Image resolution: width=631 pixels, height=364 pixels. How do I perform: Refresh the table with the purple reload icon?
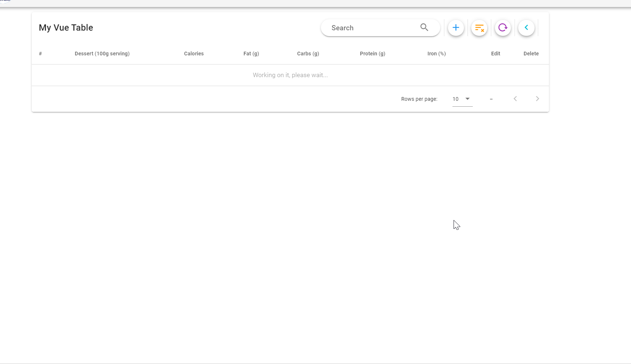point(503,28)
